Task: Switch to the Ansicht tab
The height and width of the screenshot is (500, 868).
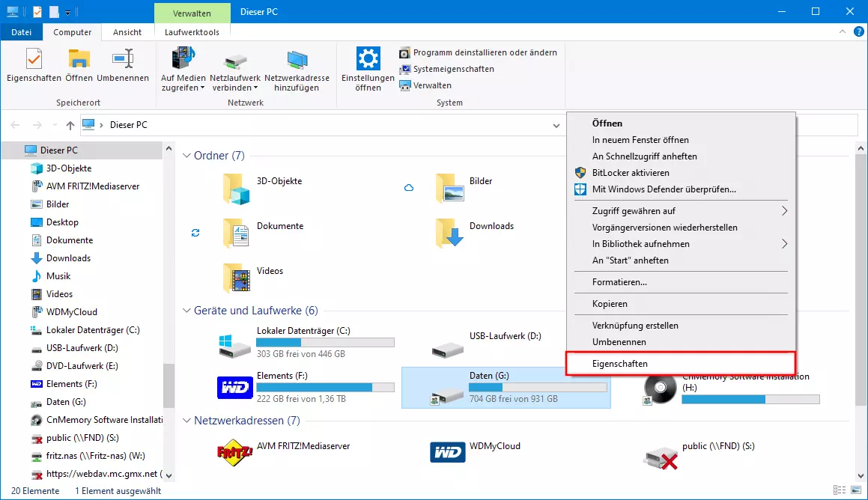Action: tap(127, 32)
